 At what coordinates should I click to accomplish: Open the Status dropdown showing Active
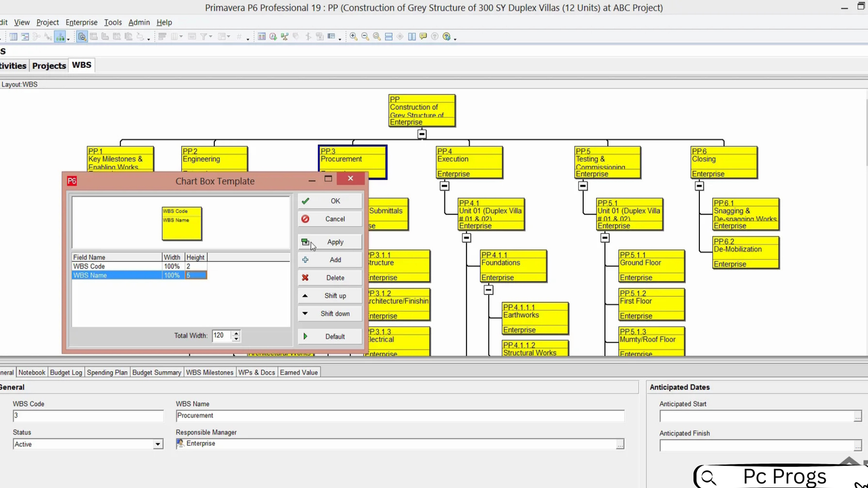157,444
